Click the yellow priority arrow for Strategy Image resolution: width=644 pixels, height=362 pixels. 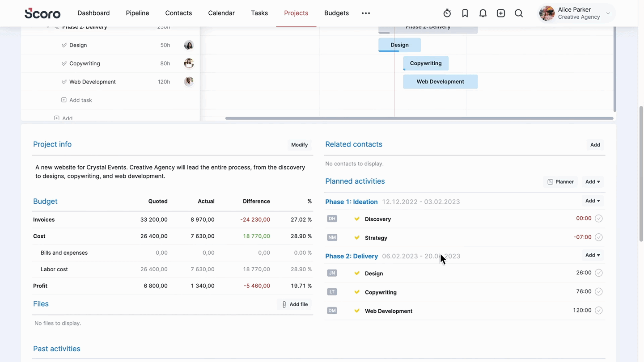pos(357,238)
